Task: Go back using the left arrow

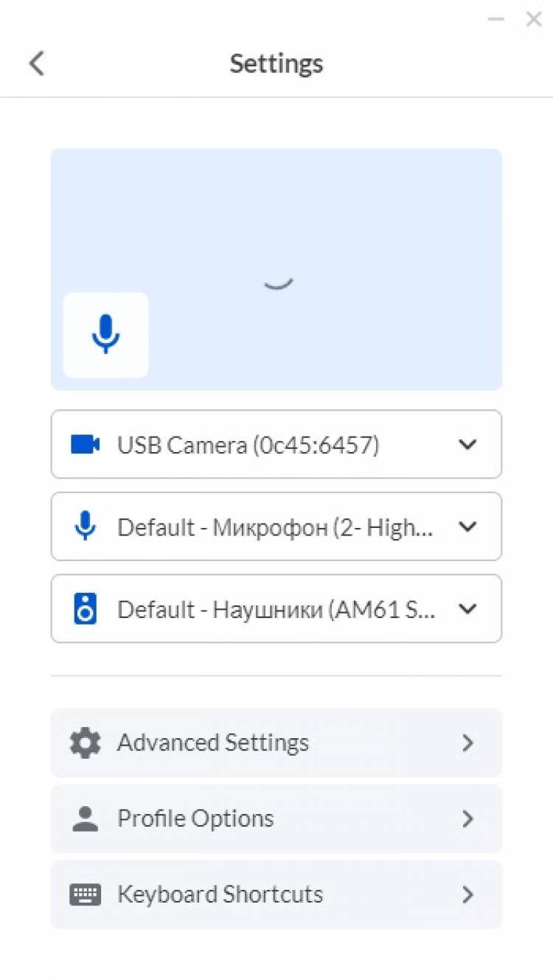Action: click(37, 63)
